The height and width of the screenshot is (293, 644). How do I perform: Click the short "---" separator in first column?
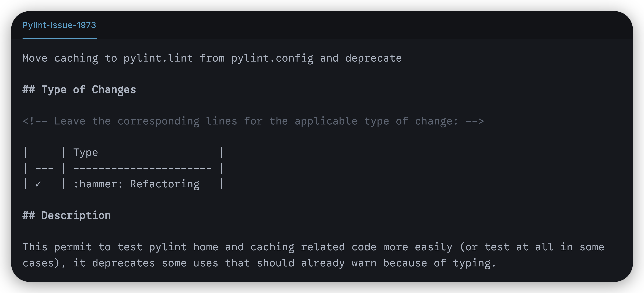pos(44,169)
